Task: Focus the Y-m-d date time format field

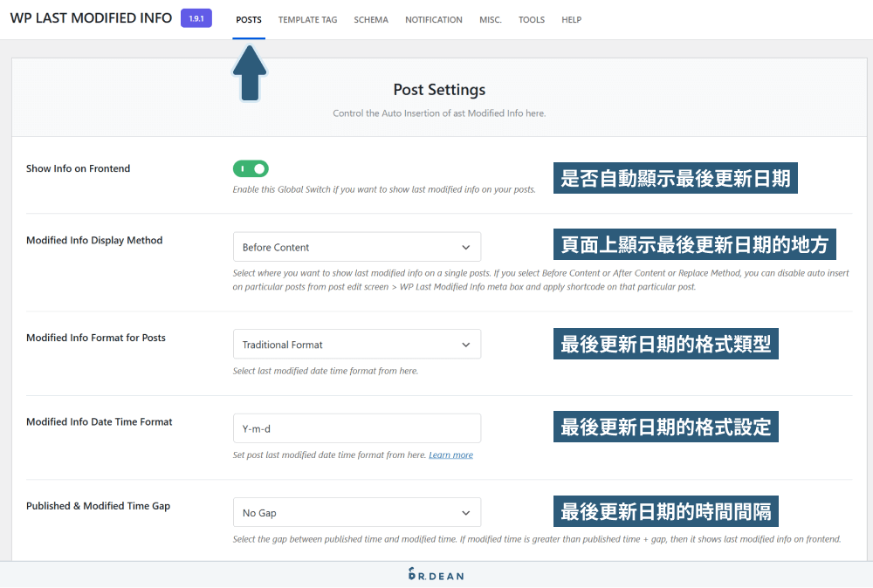Action: click(356, 428)
